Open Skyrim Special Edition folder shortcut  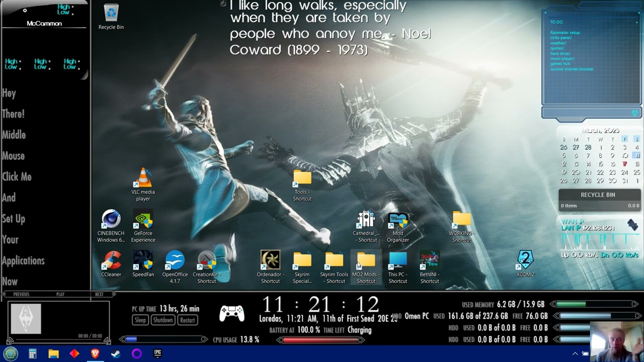[x=302, y=267]
